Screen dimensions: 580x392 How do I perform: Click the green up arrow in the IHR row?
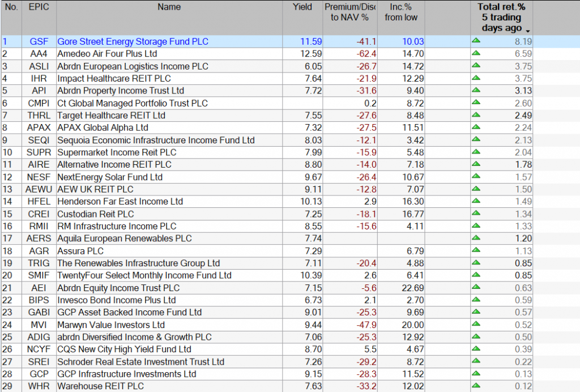click(476, 78)
